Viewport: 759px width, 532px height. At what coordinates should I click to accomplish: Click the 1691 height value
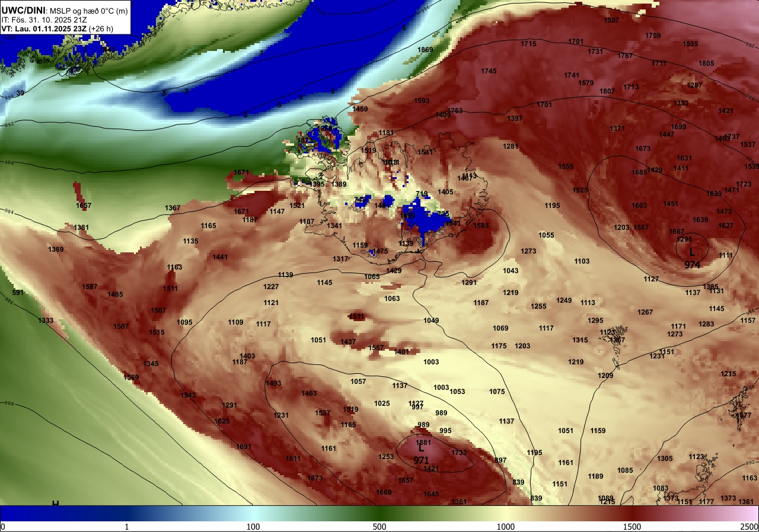tap(244, 447)
